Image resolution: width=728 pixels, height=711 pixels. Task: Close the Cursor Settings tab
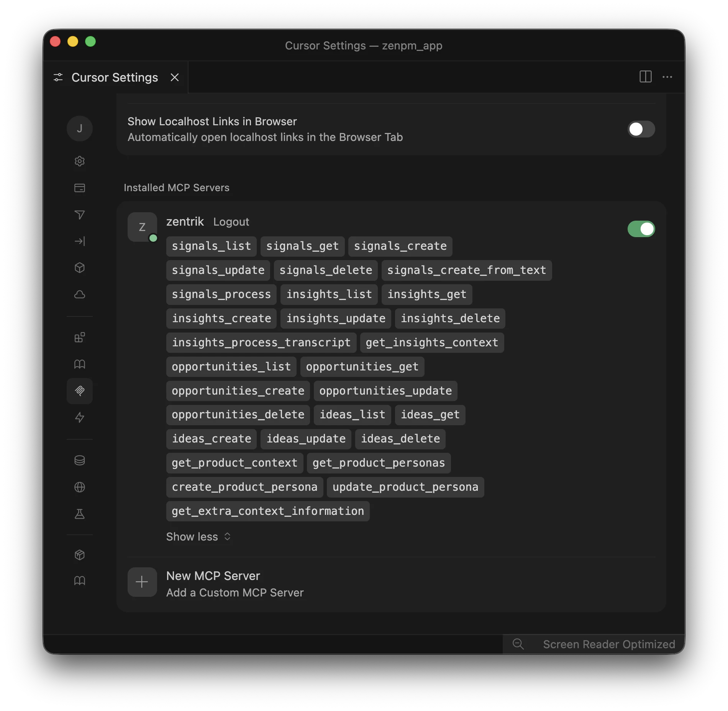pos(175,77)
